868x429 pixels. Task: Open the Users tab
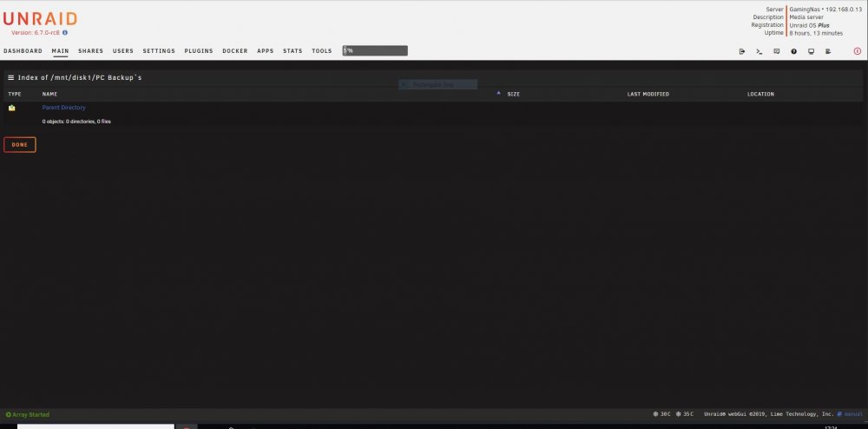point(123,51)
